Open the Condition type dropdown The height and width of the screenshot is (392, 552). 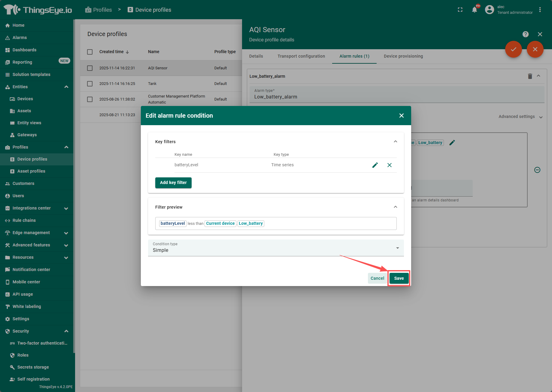276,248
